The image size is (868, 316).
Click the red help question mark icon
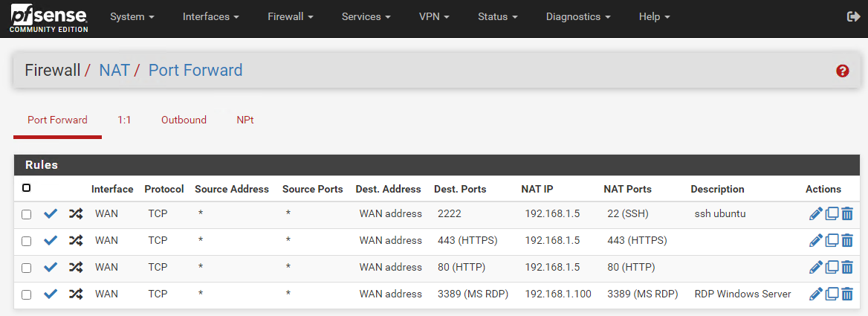[x=842, y=71]
